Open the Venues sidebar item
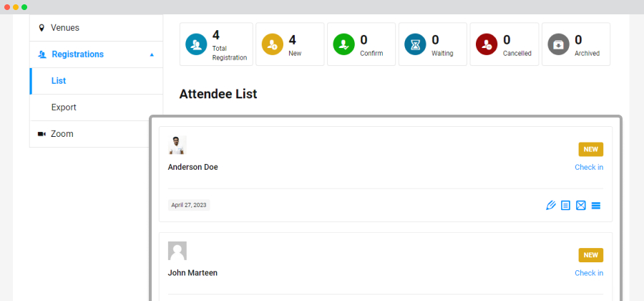 pyautogui.click(x=96, y=27)
